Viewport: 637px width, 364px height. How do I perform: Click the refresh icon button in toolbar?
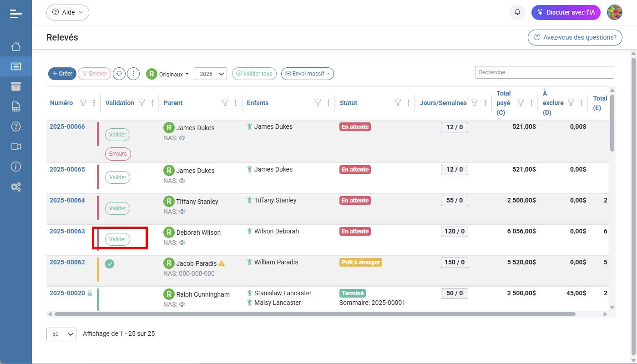click(x=119, y=74)
